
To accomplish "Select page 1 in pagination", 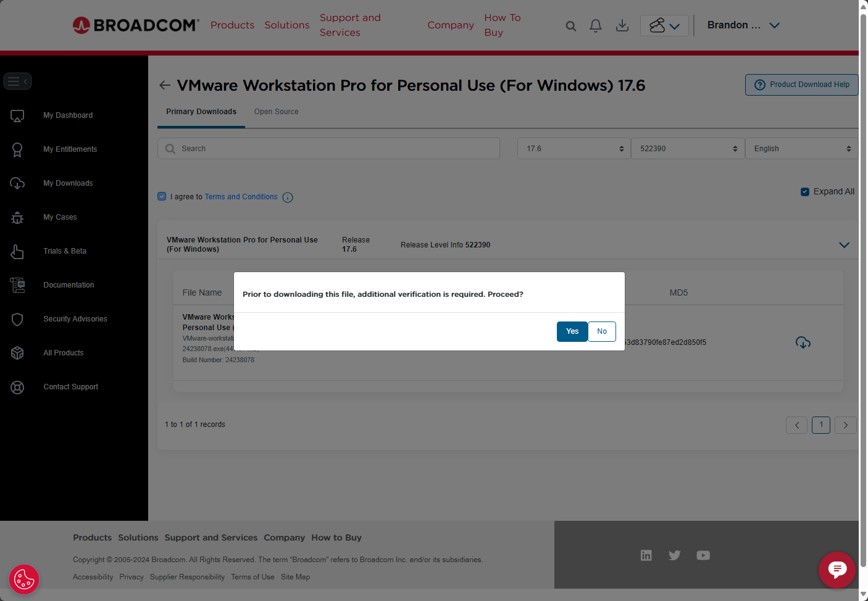I will click(821, 425).
